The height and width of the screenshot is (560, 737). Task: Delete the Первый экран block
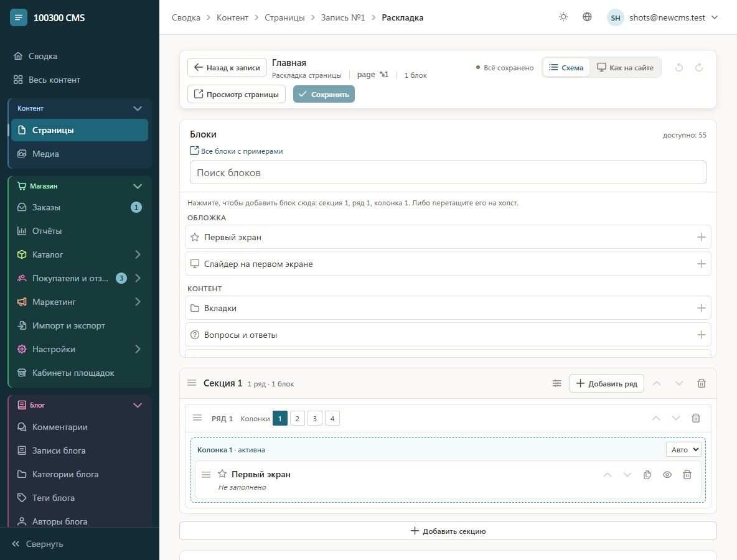pyautogui.click(x=687, y=475)
